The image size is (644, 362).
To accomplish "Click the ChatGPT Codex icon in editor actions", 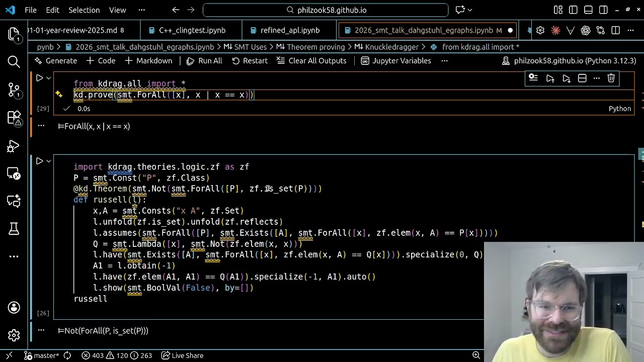I will click(586, 30).
